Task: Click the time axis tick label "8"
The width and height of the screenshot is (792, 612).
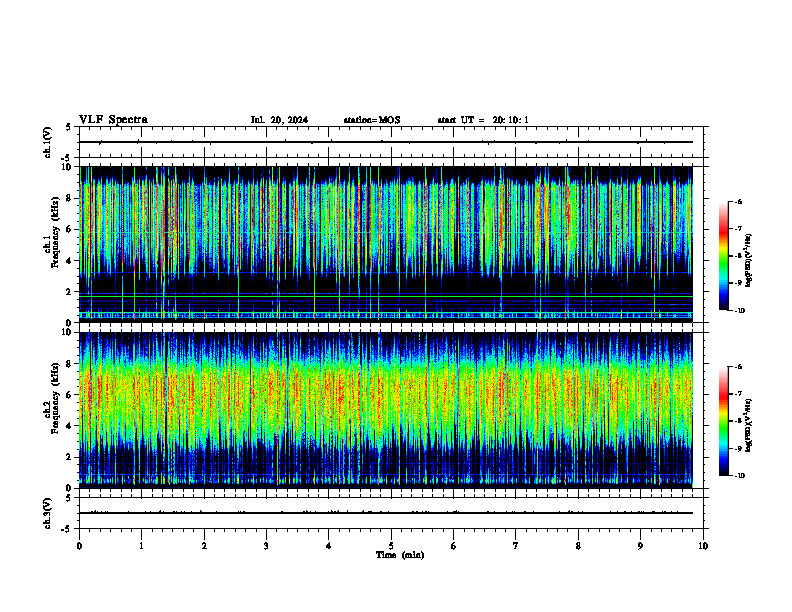Action: pos(578,546)
